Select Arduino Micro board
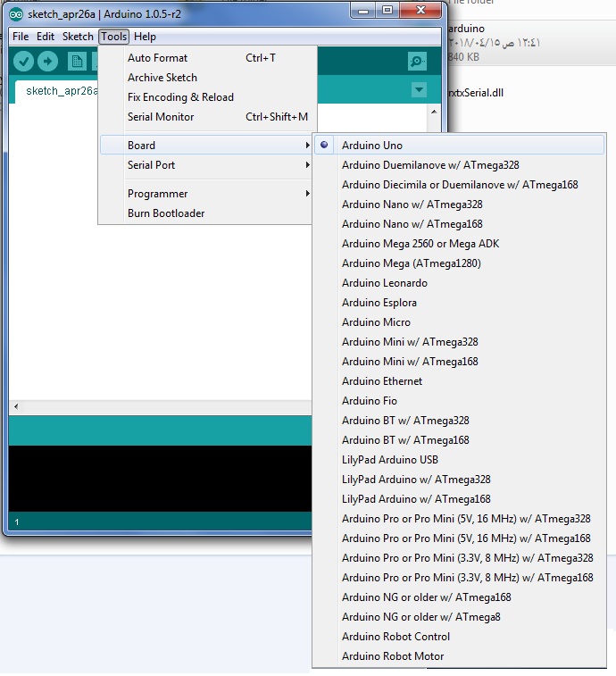Screen dimensions: 616x676 (459, 322)
